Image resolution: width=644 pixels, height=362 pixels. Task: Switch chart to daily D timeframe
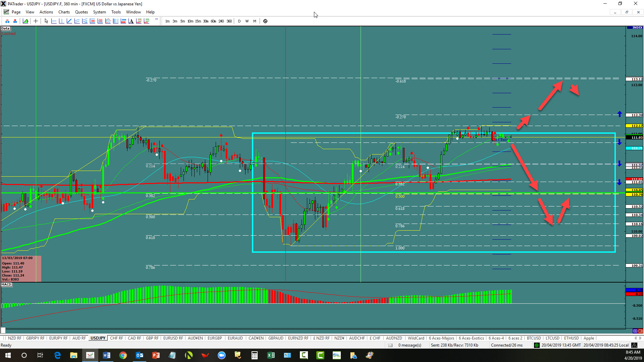[239, 21]
